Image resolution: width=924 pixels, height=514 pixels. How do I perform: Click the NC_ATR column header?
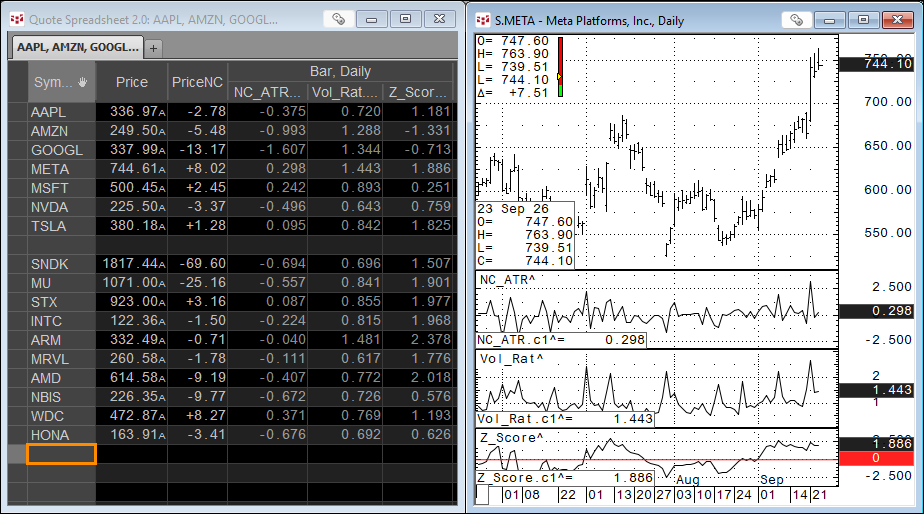(x=268, y=92)
